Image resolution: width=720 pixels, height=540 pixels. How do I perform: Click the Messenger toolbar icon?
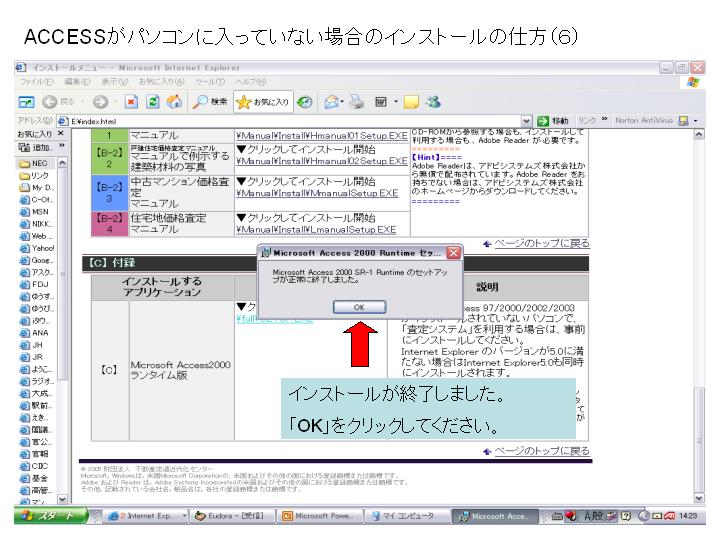click(x=433, y=102)
